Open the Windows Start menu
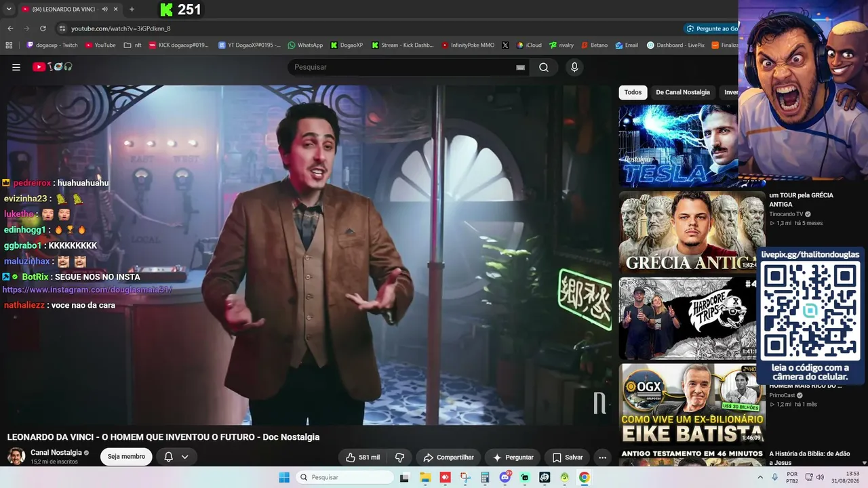Screen dimensions: 868x488 [284, 477]
